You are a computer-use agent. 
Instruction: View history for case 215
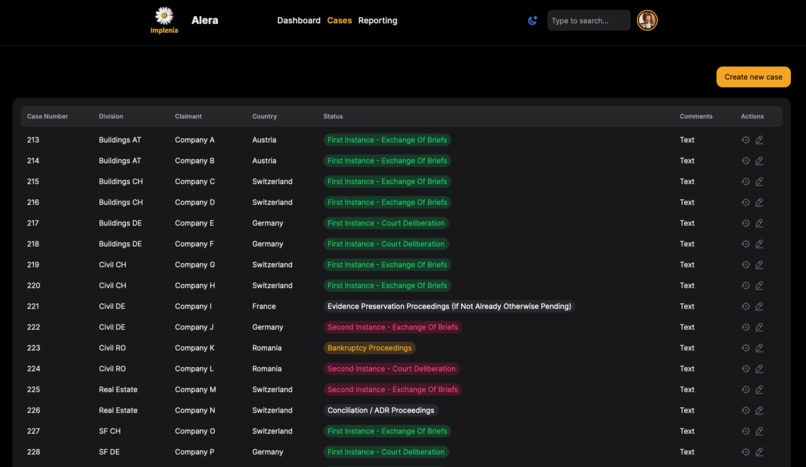click(x=745, y=181)
